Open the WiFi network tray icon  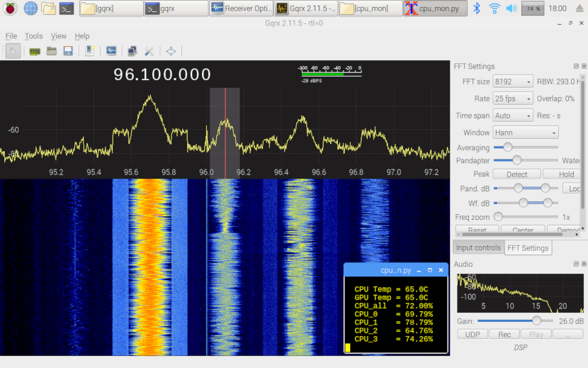(494, 9)
